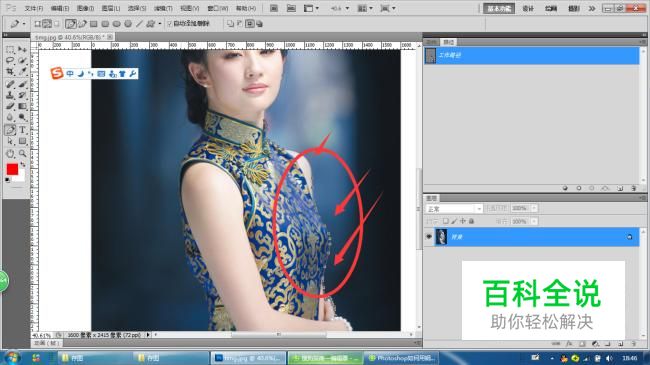Viewport: 650px width, 365px height.
Task: Open the Select (选择) menu
Action: click(137, 8)
